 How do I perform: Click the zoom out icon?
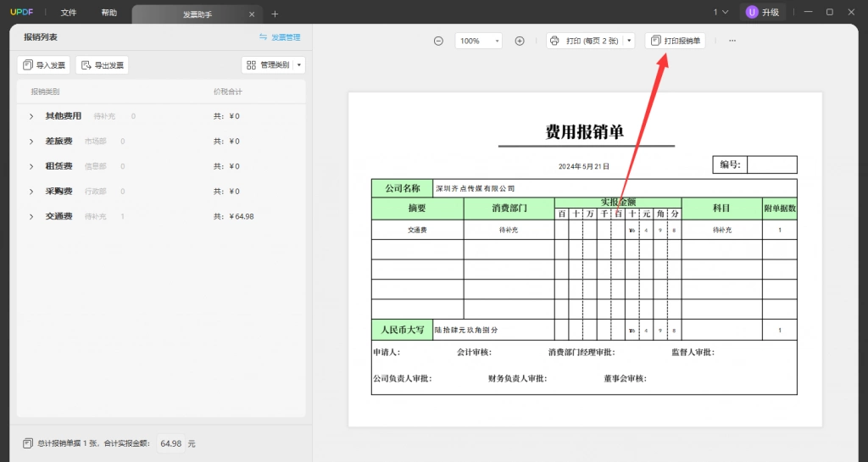[x=438, y=41]
